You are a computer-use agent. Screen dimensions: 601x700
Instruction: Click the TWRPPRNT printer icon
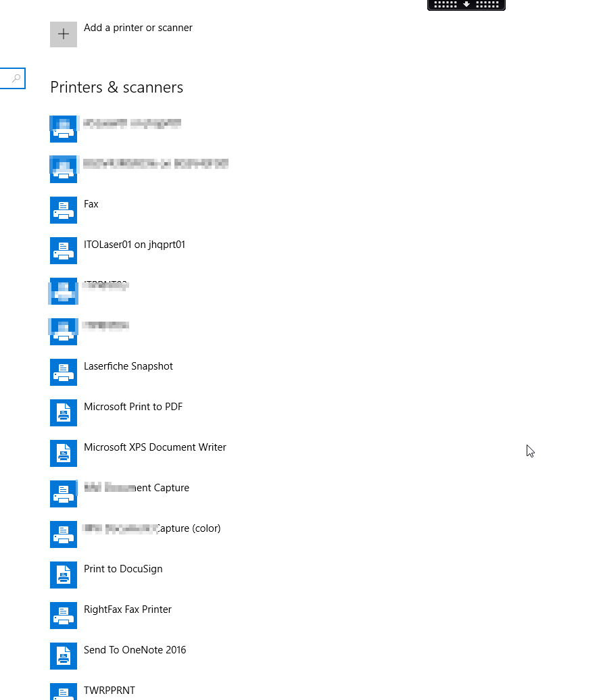(64, 691)
